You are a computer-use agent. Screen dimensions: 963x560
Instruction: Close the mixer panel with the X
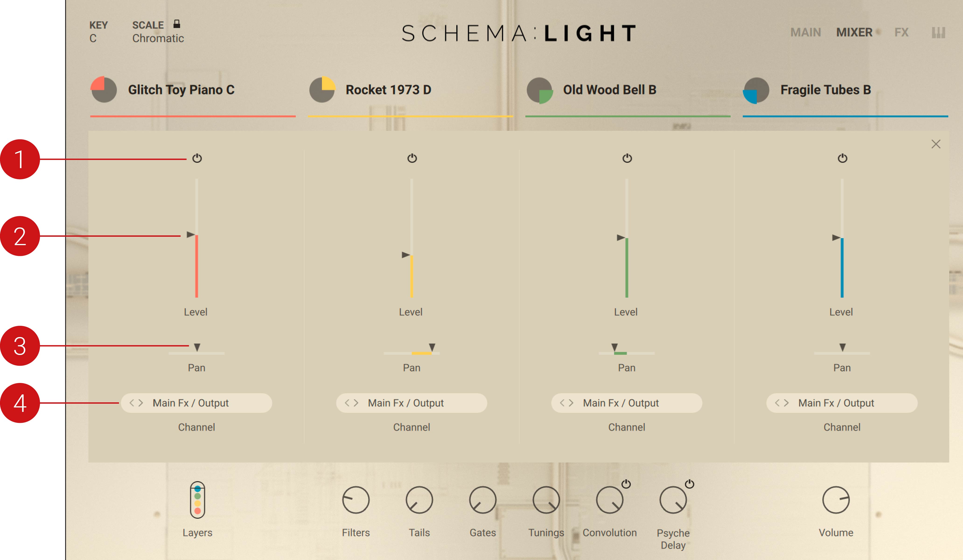click(x=936, y=144)
